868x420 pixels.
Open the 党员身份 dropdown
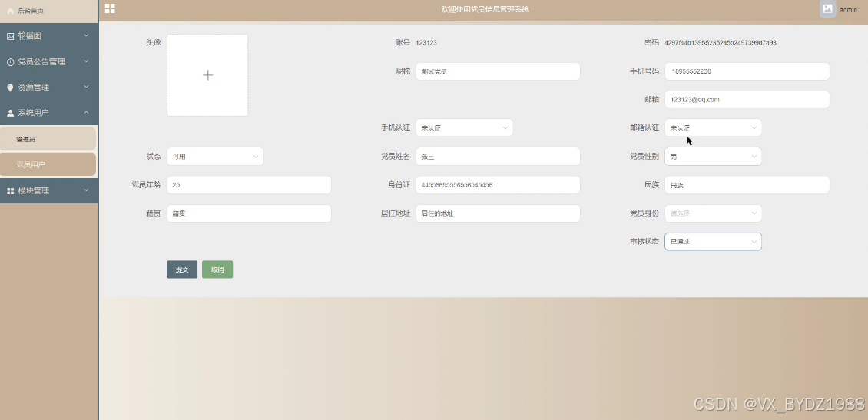713,213
